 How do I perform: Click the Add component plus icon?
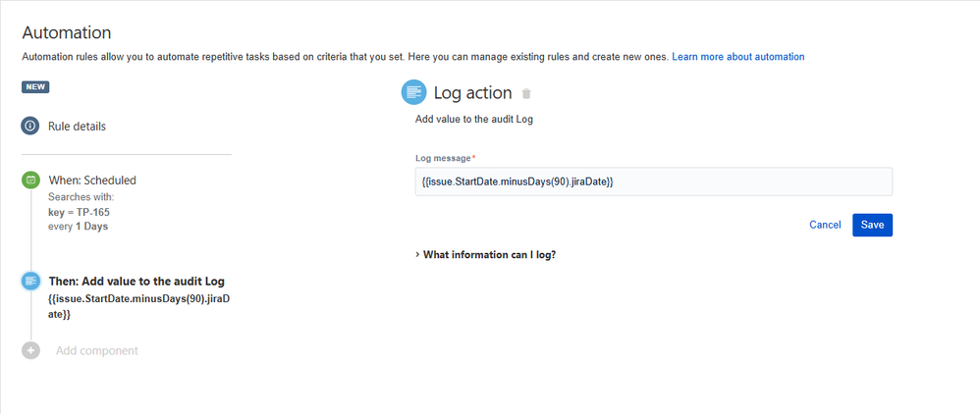tap(30, 350)
